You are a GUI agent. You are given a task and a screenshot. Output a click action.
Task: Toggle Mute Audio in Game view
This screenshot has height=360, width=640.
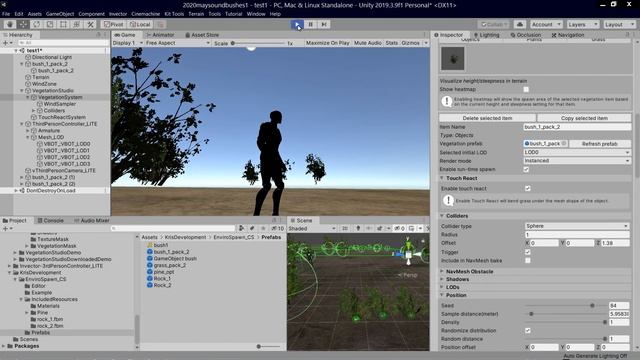pyautogui.click(x=368, y=43)
